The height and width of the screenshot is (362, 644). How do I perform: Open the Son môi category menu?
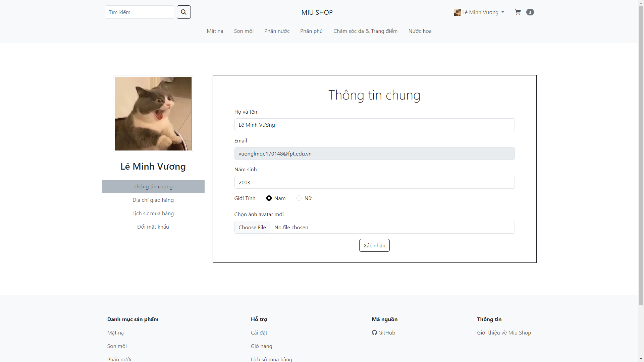click(244, 31)
